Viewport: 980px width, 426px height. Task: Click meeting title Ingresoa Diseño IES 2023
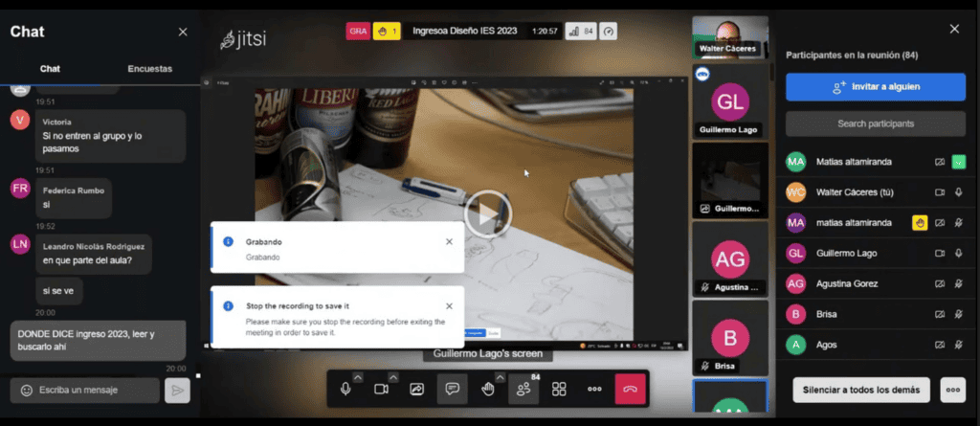(x=464, y=31)
